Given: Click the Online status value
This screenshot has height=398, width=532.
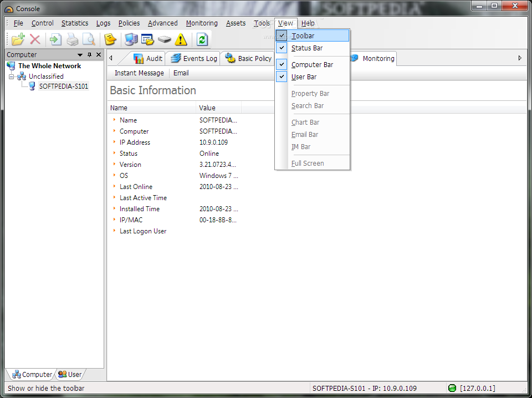Looking at the screenshot, I should click(x=209, y=154).
